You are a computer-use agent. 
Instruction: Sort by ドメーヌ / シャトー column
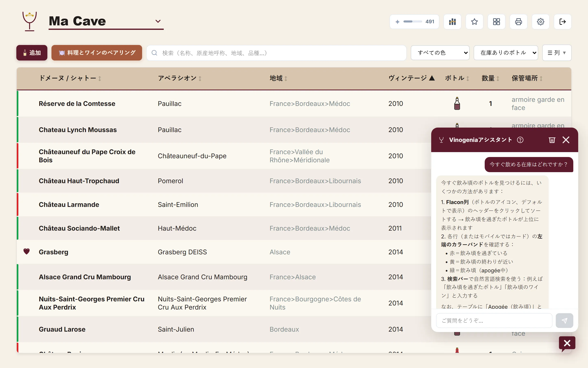coord(70,78)
